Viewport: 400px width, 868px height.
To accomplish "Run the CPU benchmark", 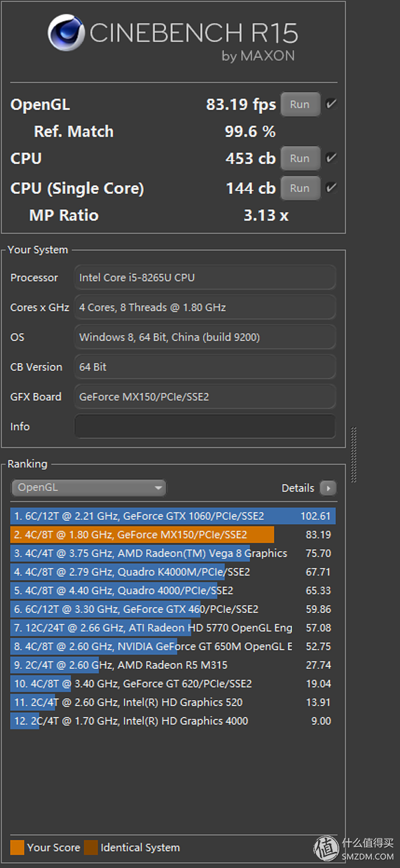I will tap(300, 159).
